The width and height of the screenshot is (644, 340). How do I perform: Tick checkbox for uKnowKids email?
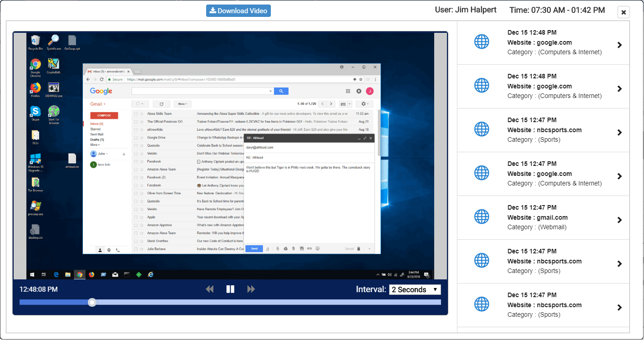tap(136, 129)
